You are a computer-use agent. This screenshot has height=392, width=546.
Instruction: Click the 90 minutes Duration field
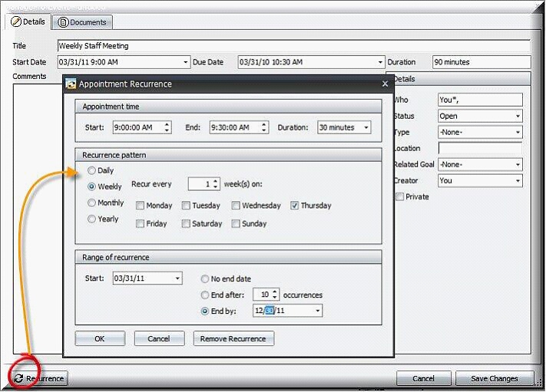click(481, 62)
